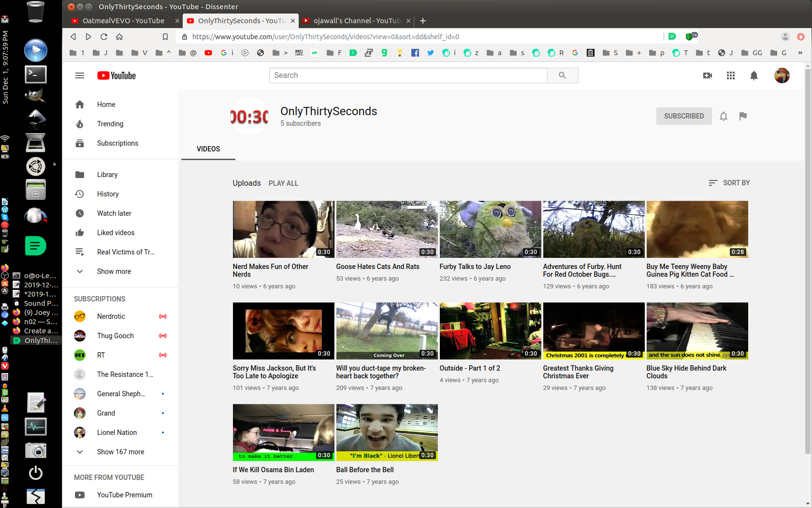This screenshot has height=508, width=812.
Task: Open SORT BY options for uploads
Action: [x=729, y=183]
